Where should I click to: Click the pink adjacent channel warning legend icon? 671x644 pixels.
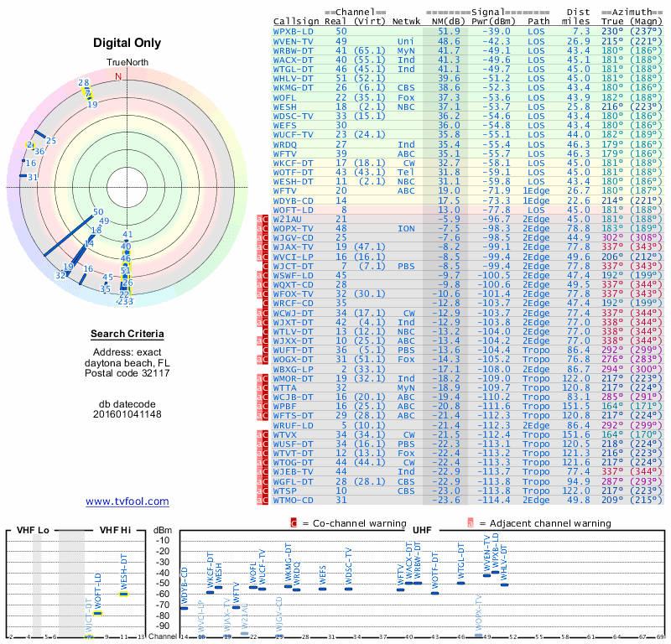tap(471, 523)
